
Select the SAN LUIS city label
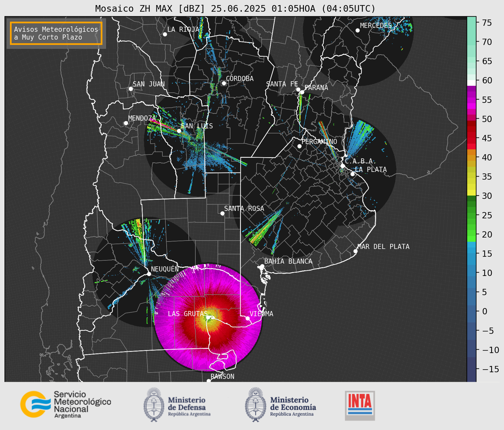197,126
